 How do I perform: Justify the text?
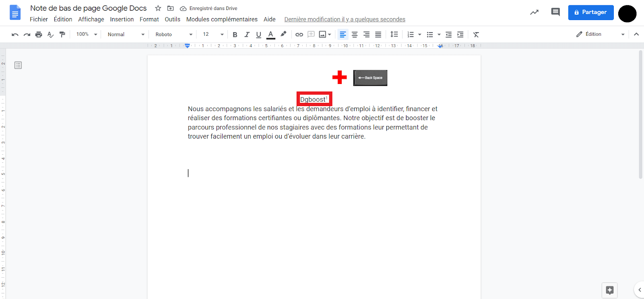(378, 35)
